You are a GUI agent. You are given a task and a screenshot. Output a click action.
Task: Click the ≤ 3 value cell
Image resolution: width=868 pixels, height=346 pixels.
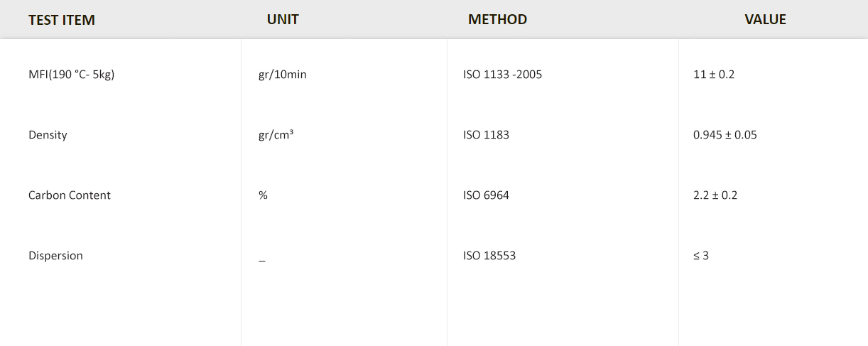pyautogui.click(x=701, y=255)
